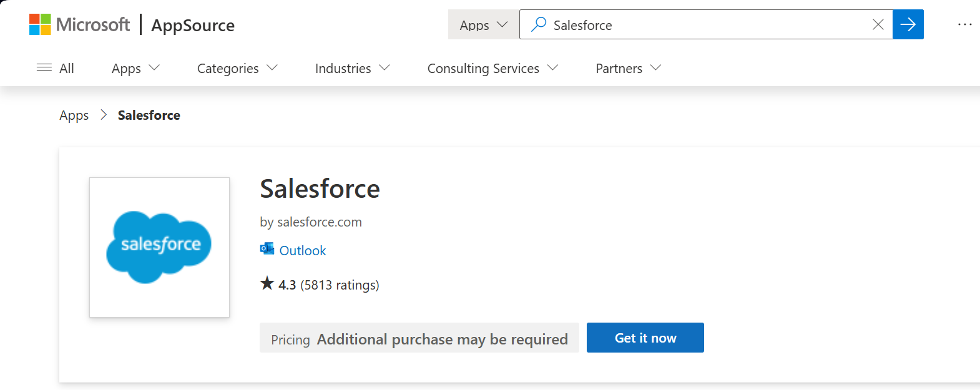980x390 pixels.
Task: Expand the Categories menu
Action: point(237,68)
